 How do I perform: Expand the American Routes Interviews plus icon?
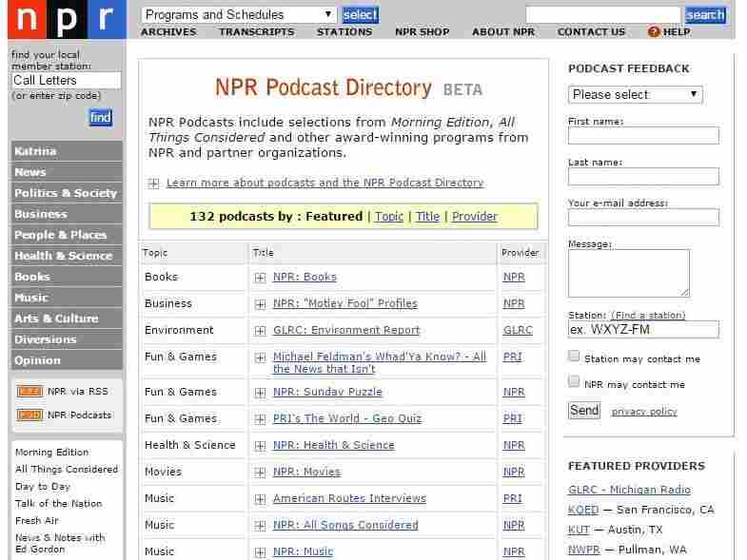(260, 499)
